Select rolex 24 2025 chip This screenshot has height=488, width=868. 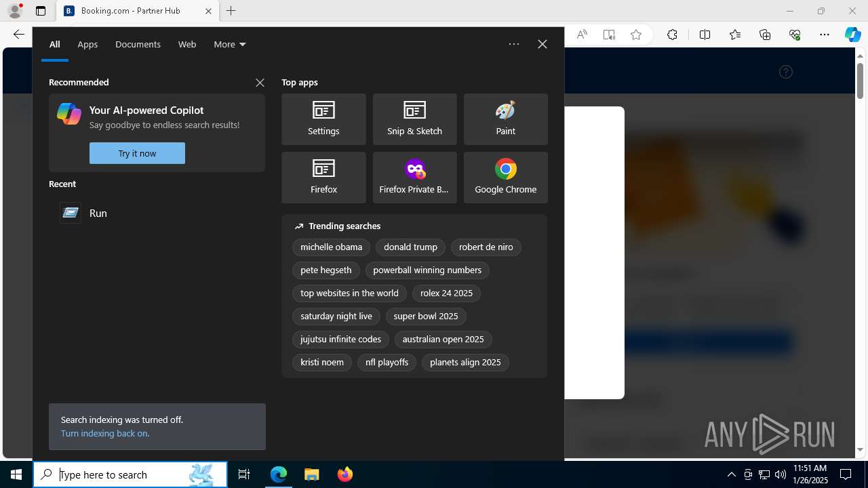click(446, 293)
